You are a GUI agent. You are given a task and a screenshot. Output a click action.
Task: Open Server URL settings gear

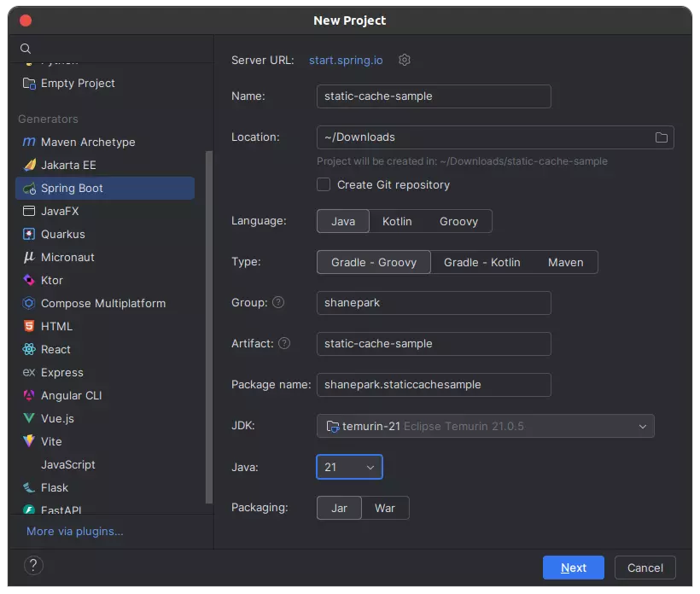pyautogui.click(x=404, y=60)
